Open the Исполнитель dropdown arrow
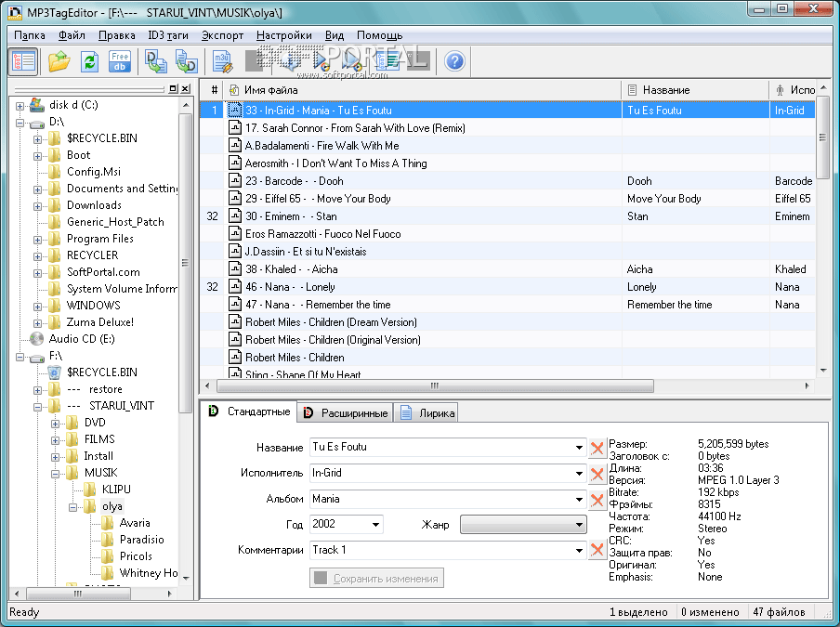Screen dimensions: 840x627 tap(579, 474)
